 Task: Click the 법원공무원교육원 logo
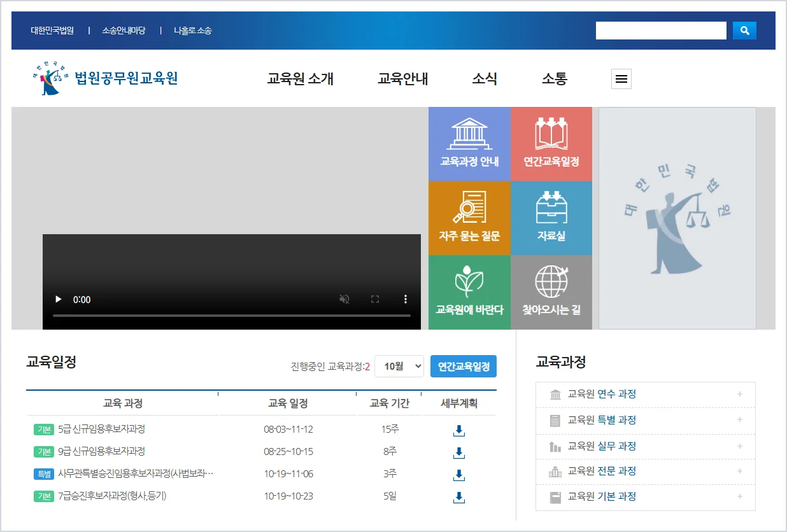(105, 78)
